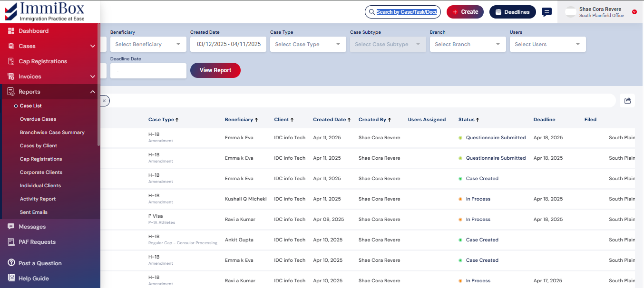
Task: Open the Select Beneficiary dropdown
Action: click(x=148, y=44)
